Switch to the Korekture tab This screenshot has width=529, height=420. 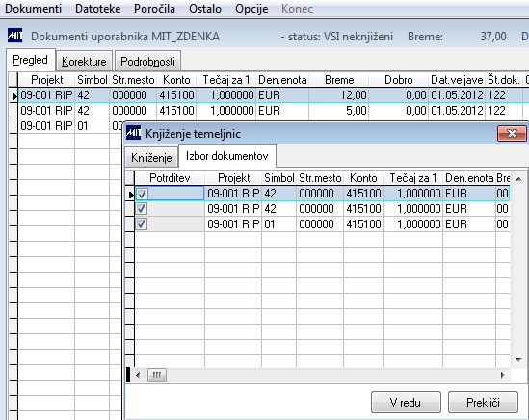click(x=84, y=61)
